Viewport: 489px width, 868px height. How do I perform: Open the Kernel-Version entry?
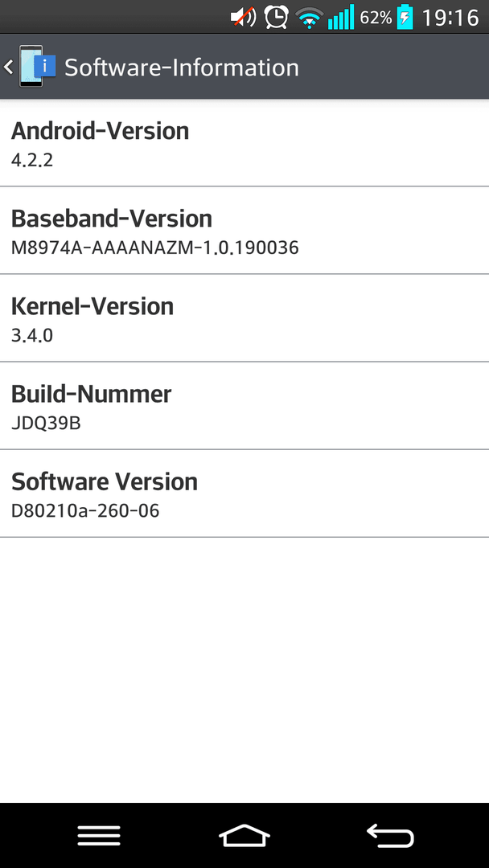(244, 318)
